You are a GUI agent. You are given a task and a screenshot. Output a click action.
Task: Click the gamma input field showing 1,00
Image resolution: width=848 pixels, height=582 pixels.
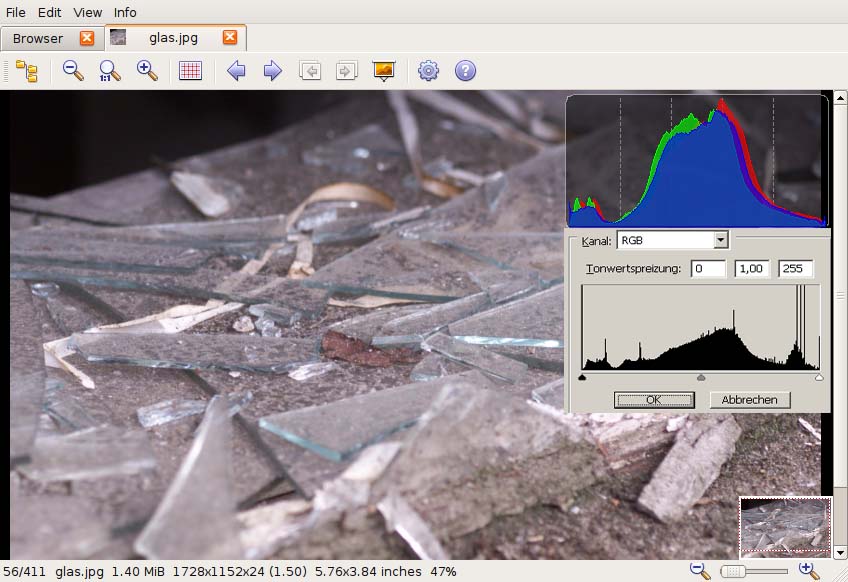751,269
